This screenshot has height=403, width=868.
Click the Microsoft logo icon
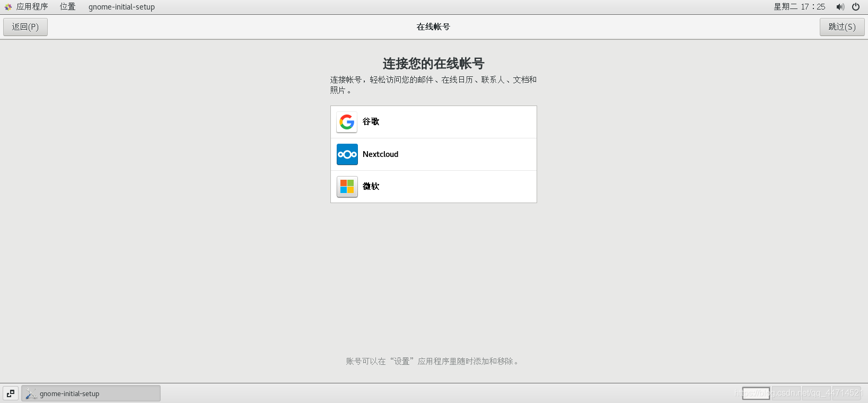pyautogui.click(x=347, y=187)
